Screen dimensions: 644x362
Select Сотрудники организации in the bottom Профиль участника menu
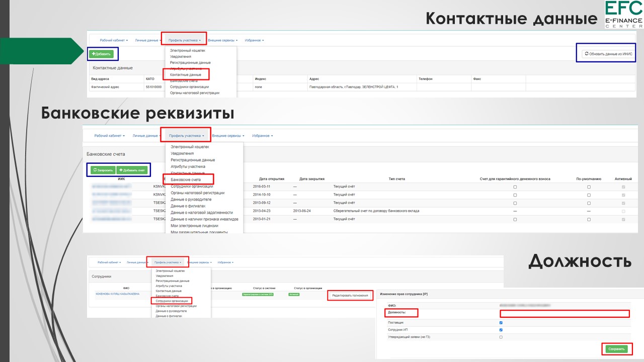172,301
